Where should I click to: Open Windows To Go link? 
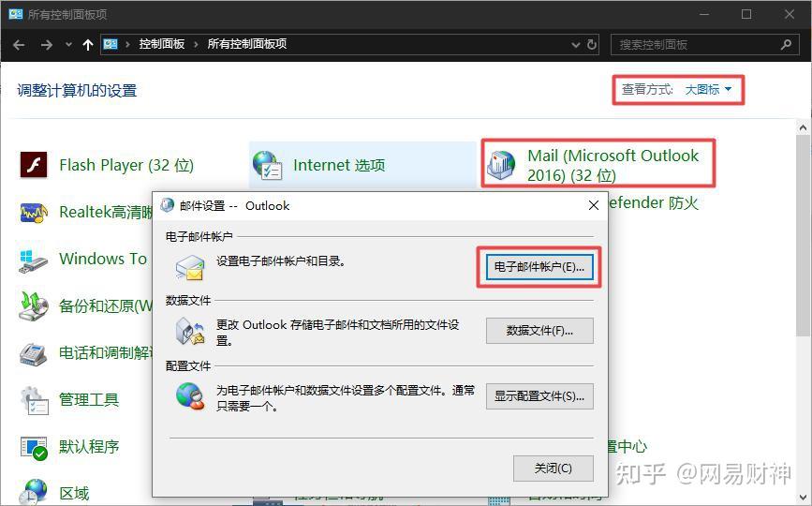103,259
